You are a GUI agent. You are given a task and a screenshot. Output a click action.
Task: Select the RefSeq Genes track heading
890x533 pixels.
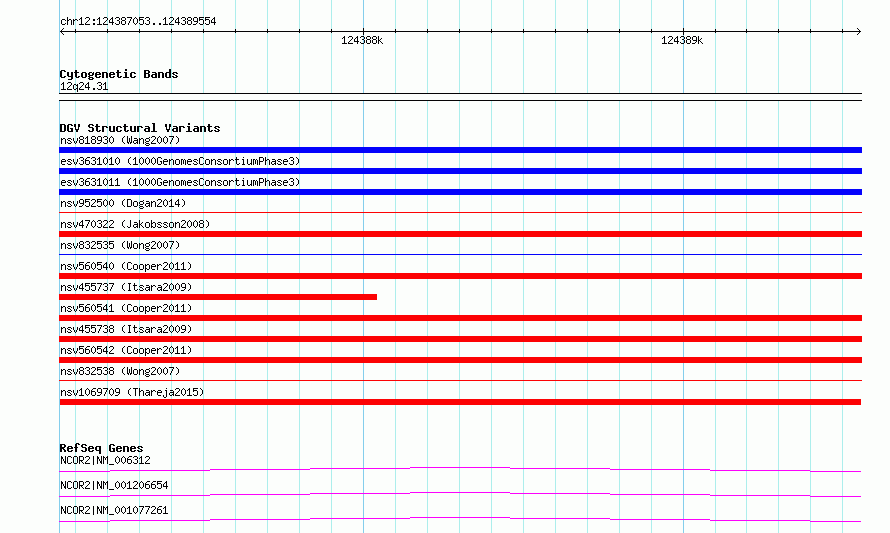[101, 448]
